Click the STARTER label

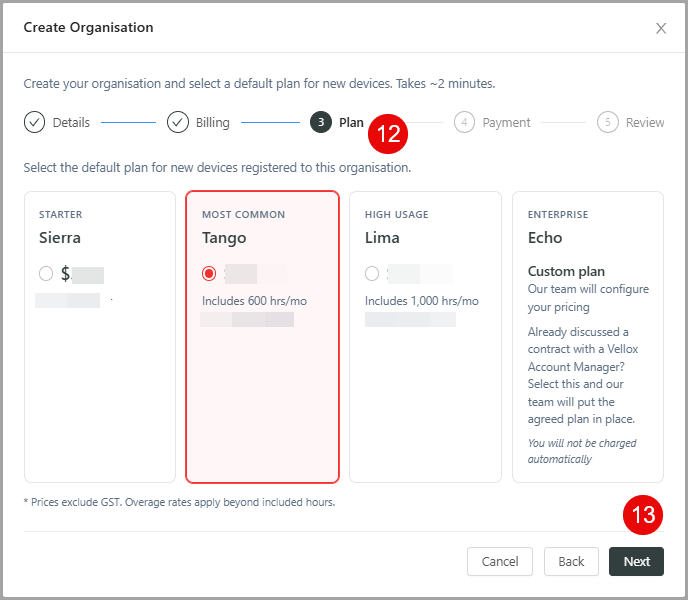pyautogui.click(x=61, y=215)
